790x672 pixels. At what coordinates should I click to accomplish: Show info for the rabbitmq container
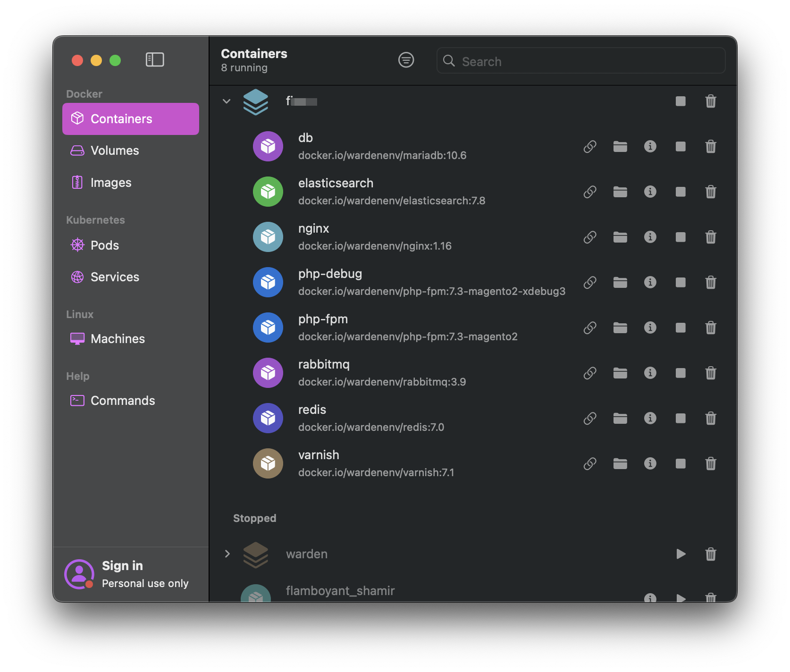coord(650,373)
